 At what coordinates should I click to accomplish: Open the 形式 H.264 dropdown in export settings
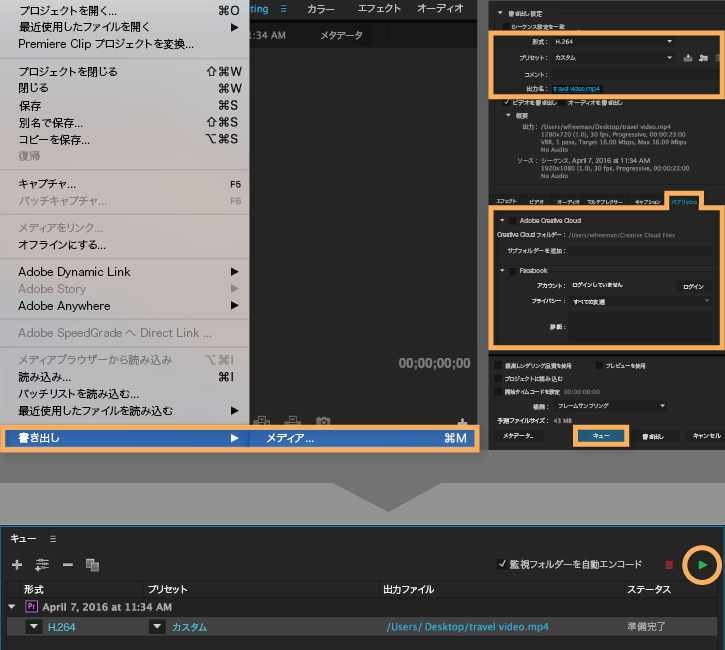tap(613, 42)
